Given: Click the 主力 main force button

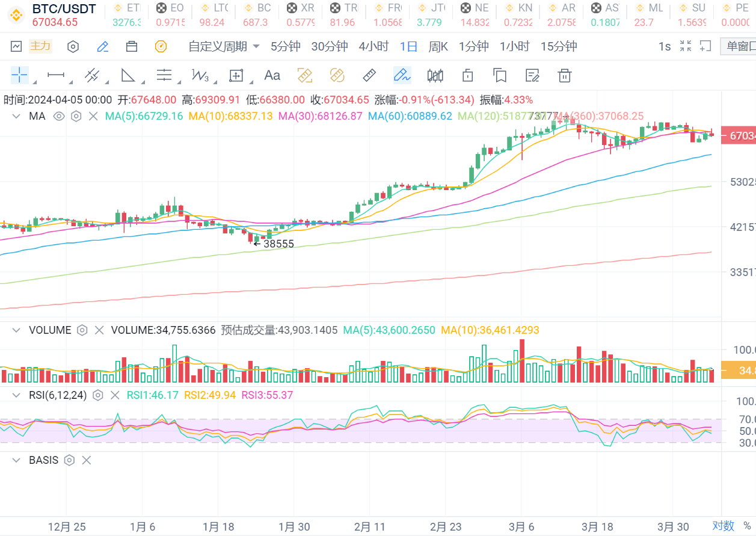Looking at the screenshot, I should [x=40, y=46].
